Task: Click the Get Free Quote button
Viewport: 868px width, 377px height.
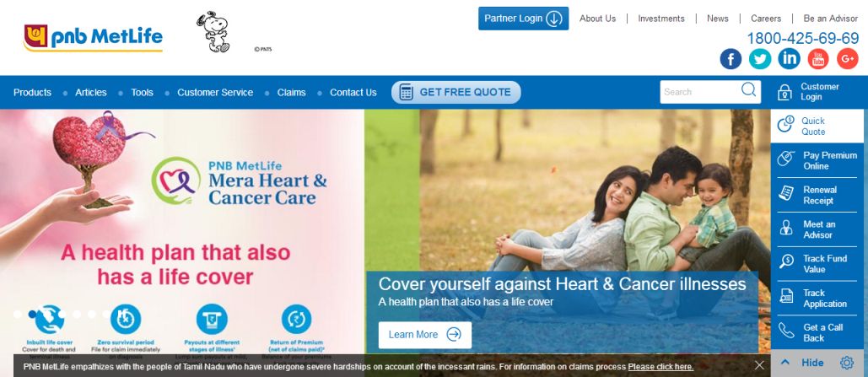Action: click(x=456, y=93)
